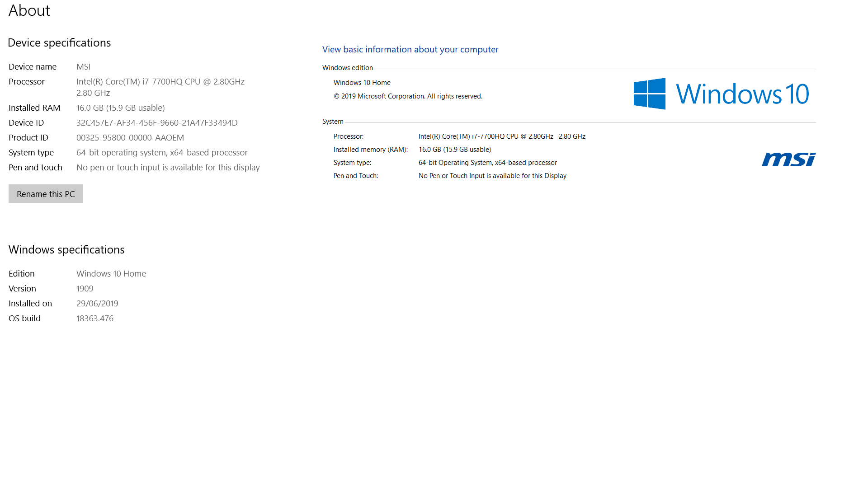Select the Installed on date 29/06/2019
The width and height of the screenshot is (868, 488).
[97, 303]
